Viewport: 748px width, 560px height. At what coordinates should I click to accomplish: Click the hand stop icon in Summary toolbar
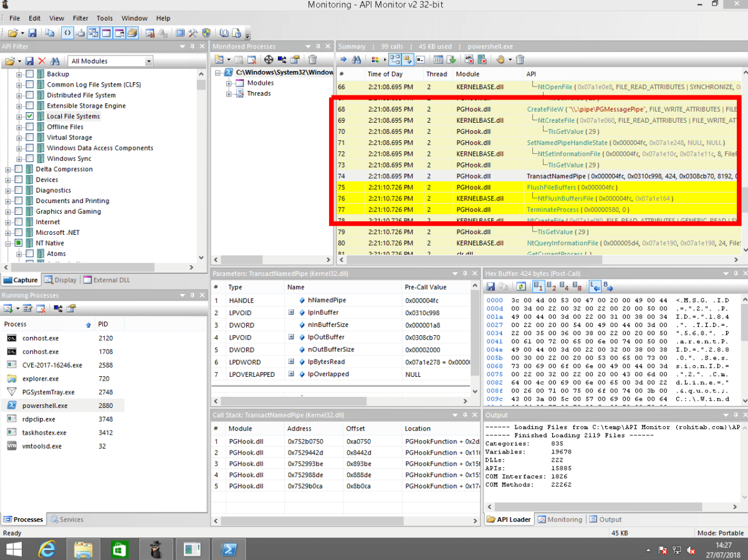coord(500,60)
